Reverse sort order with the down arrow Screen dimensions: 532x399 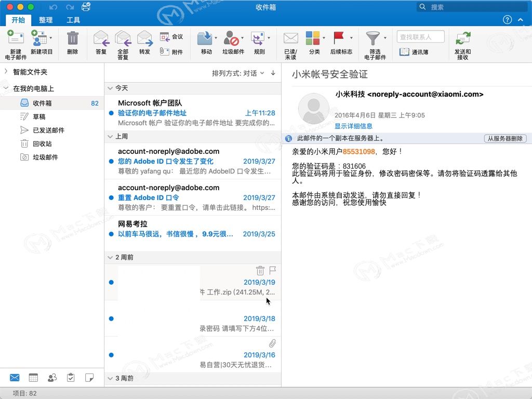click(273, 73)
